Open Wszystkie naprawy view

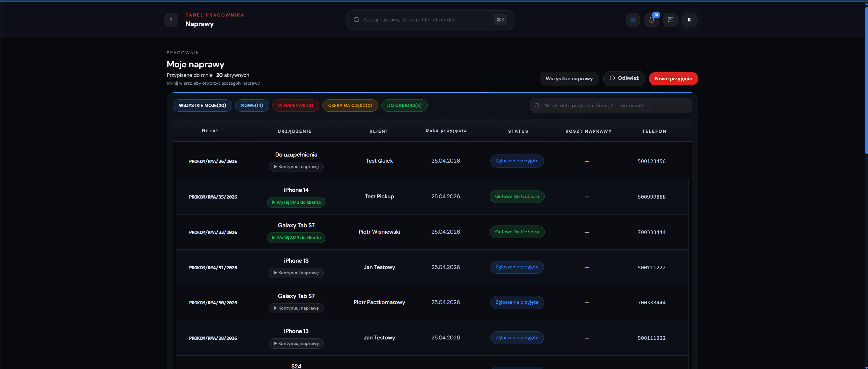[x=569, y=79]
